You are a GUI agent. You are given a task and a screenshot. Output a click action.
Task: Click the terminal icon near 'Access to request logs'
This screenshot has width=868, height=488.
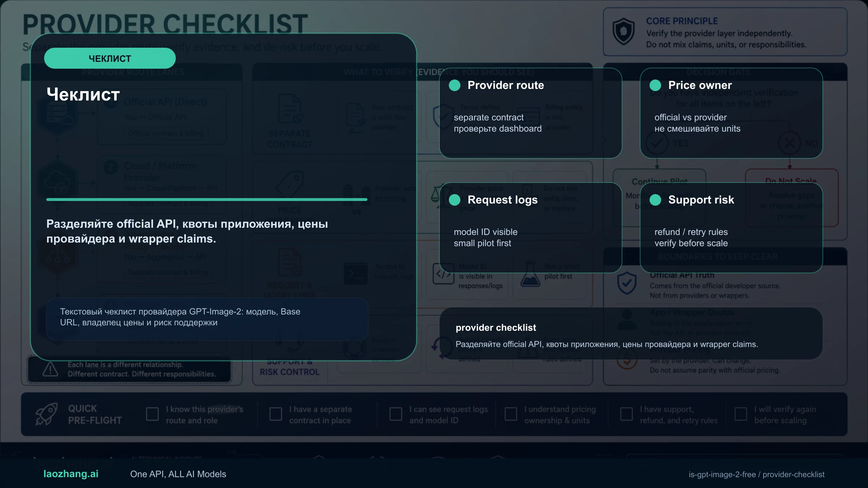[356, 274]
